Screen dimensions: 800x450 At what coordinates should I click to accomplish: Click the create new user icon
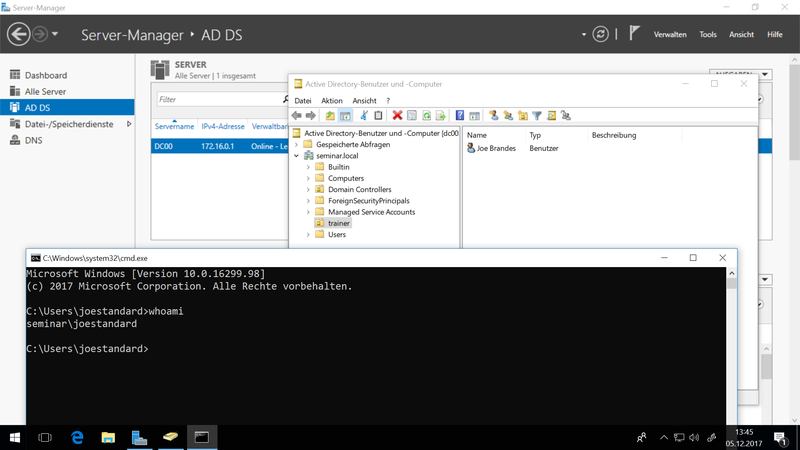(x=493, y=116)
